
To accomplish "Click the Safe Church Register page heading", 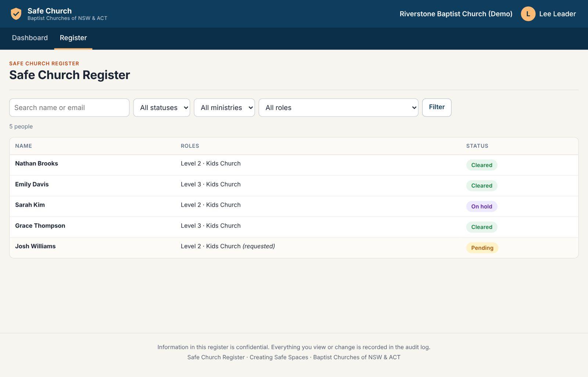I will pos(69,75).
